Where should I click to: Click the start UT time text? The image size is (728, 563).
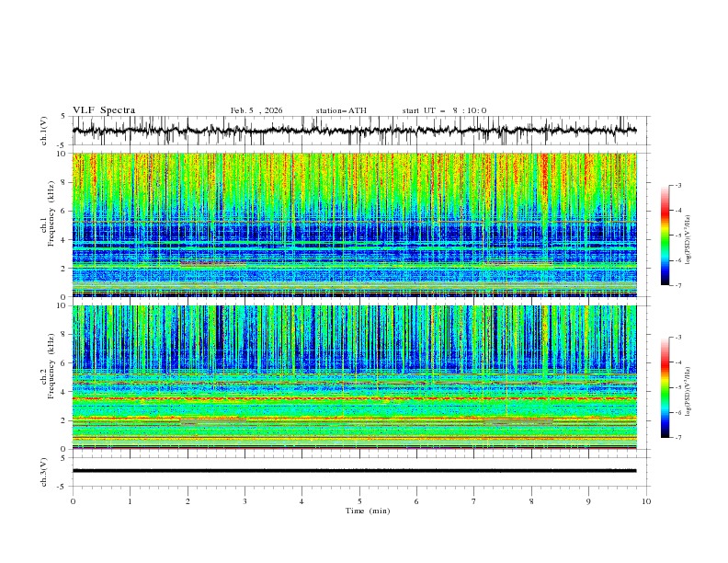444,110
